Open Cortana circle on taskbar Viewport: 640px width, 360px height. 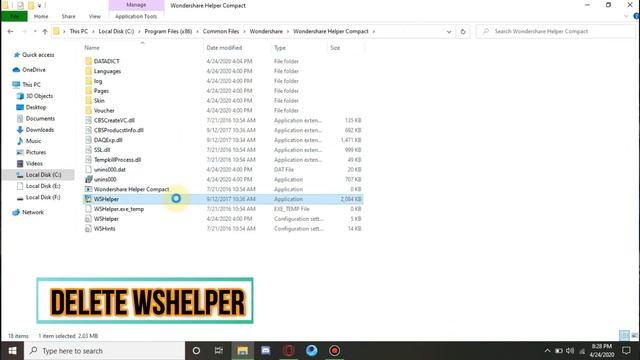pos(196,351)
